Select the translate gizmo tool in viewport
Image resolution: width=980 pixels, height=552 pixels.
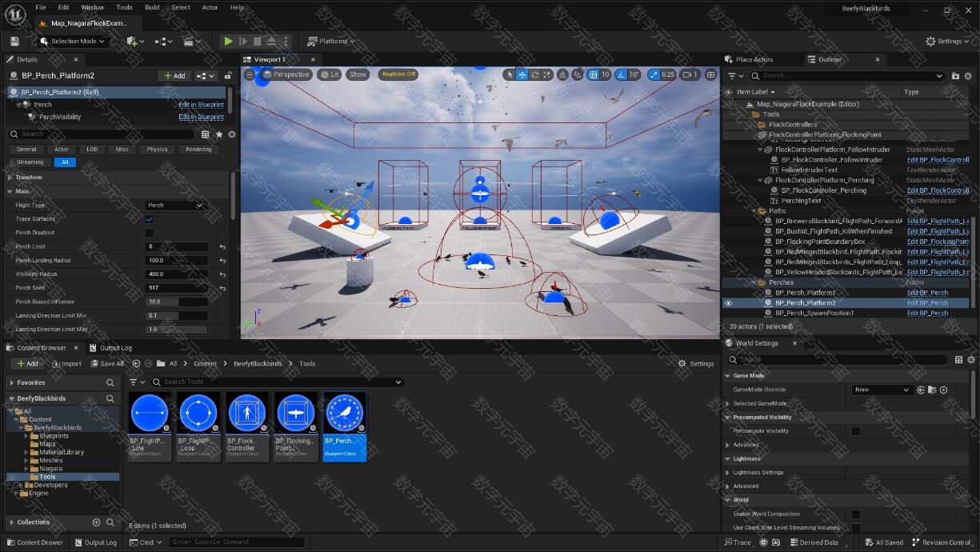pos(522,74)
